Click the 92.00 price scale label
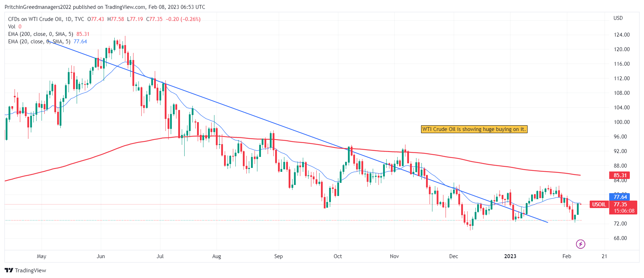644x278 pixels. coord(620,151)
